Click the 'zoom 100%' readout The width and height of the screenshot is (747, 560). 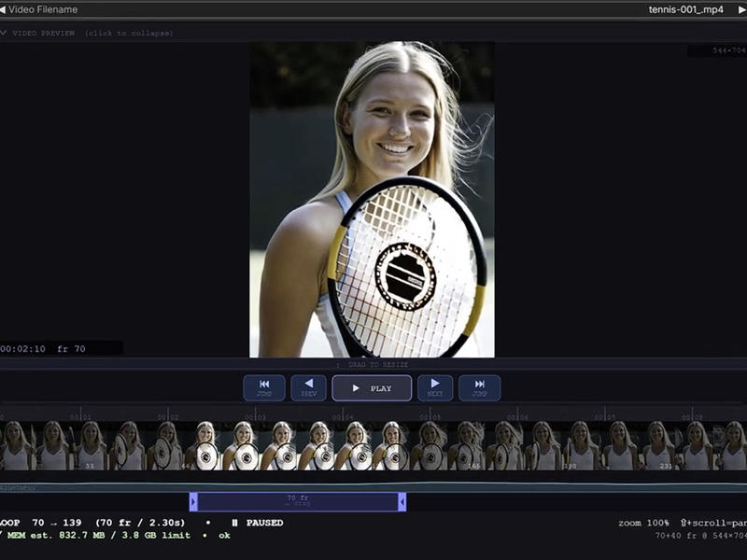[643, 523]
